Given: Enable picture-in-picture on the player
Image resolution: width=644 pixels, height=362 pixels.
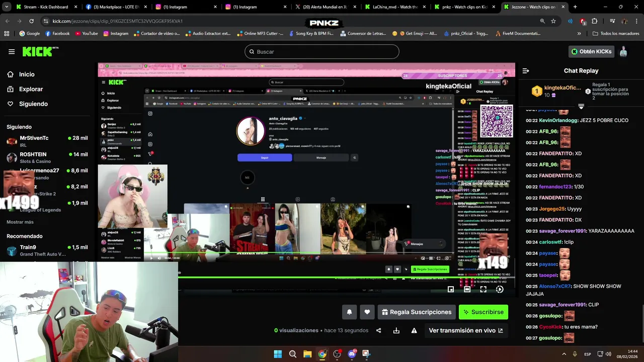Looking at the screenshot, I should pyautogui.click(x=451, y=289).
